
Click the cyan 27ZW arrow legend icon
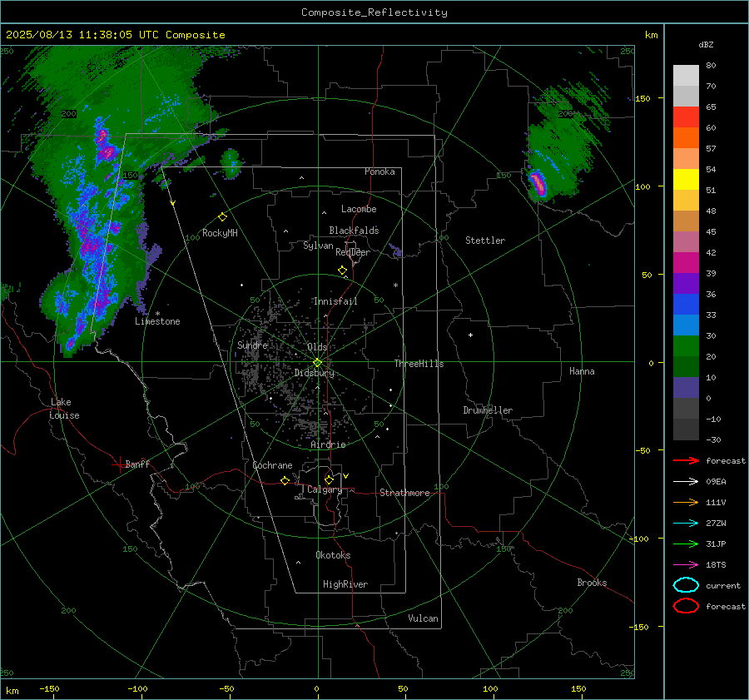(686, 524)
